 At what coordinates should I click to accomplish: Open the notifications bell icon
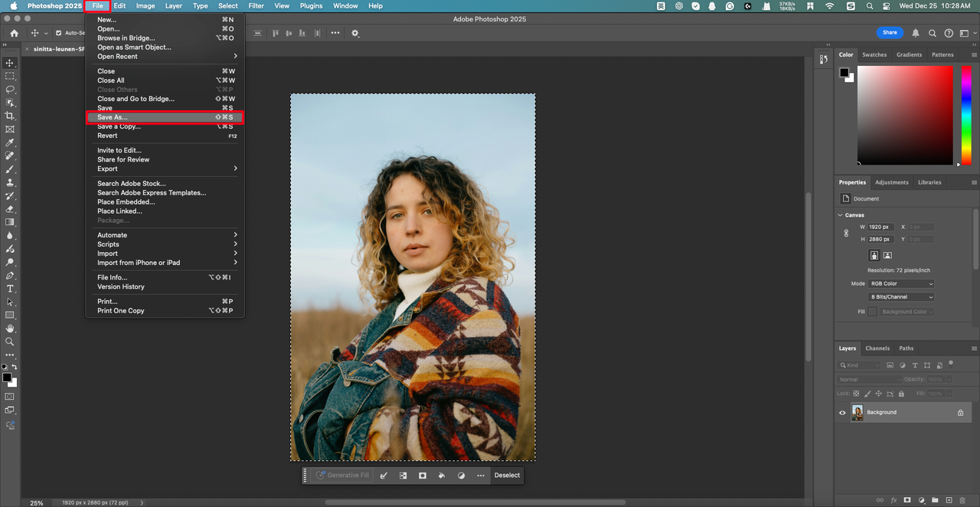[x=916, y=33]
